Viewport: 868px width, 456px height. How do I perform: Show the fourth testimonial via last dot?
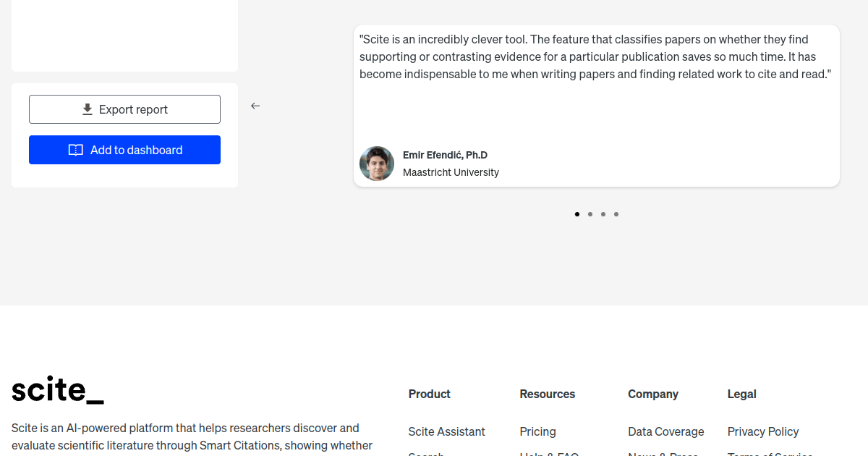coord(616,214)
